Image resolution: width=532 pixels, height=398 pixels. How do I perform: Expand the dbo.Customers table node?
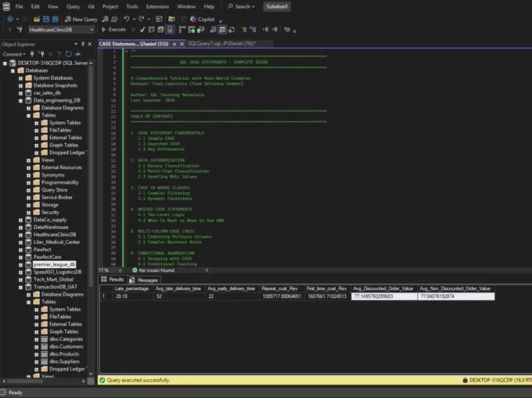36,346
